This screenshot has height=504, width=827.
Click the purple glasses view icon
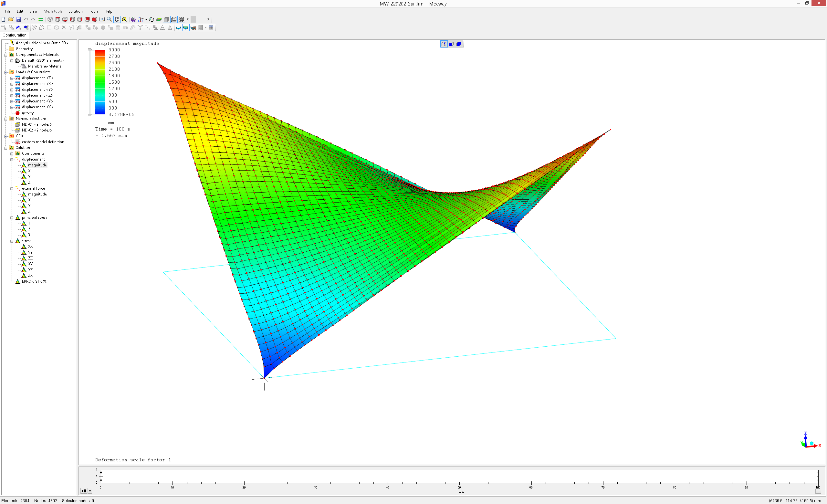pyautogui.click(x=134, y=19)
